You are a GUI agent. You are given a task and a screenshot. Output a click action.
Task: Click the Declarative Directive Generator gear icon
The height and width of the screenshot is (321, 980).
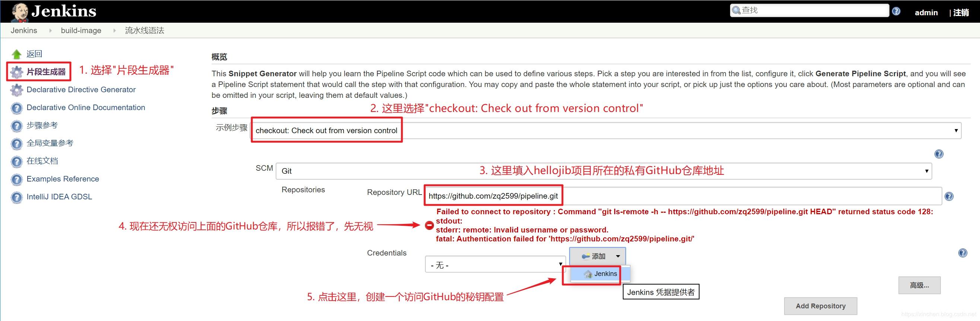pos(16,90)
